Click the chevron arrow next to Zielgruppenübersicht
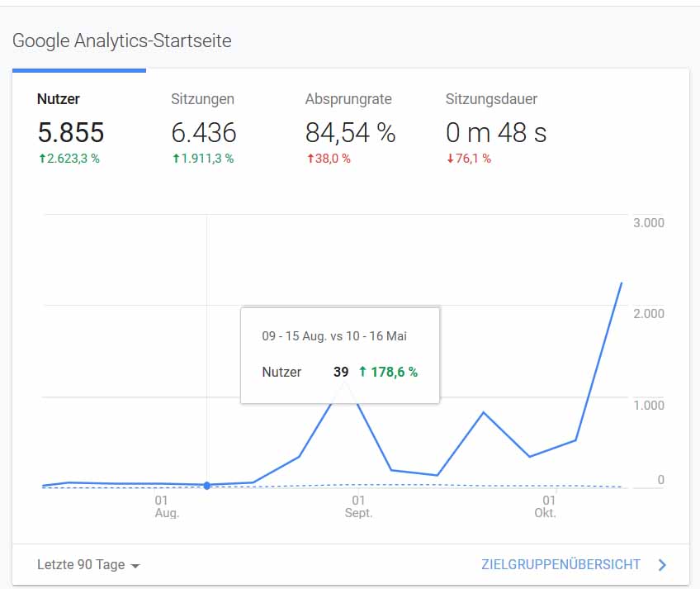 pos(663,565)
